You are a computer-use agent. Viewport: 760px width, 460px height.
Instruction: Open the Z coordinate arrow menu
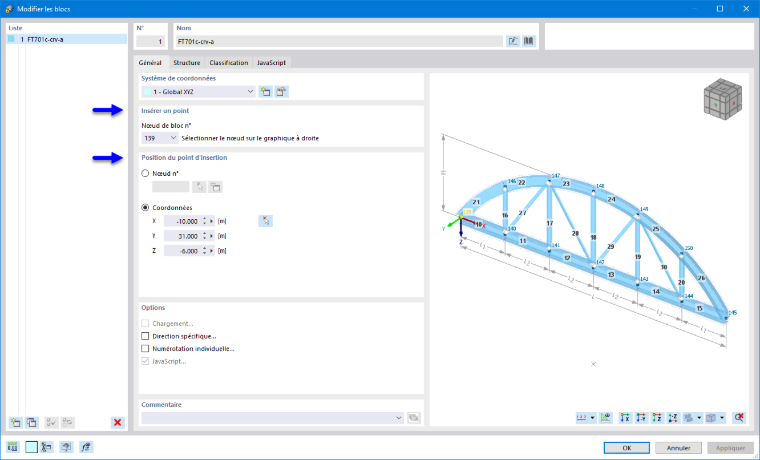(211, 251)
